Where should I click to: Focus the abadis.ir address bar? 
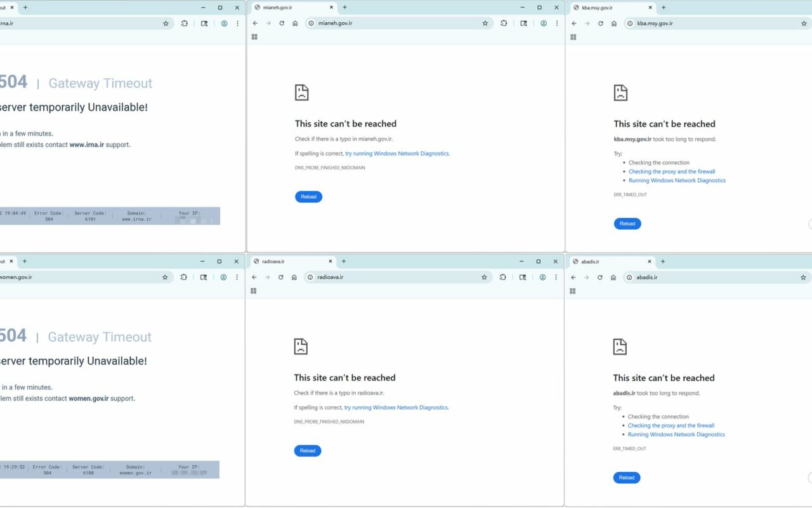717,277
